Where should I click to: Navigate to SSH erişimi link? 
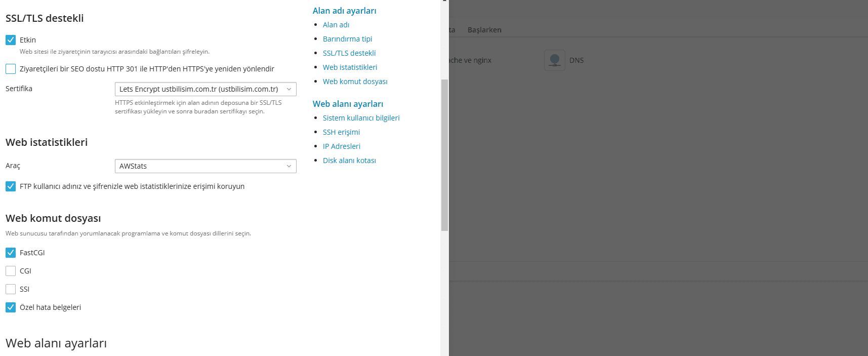coord(341,132)
